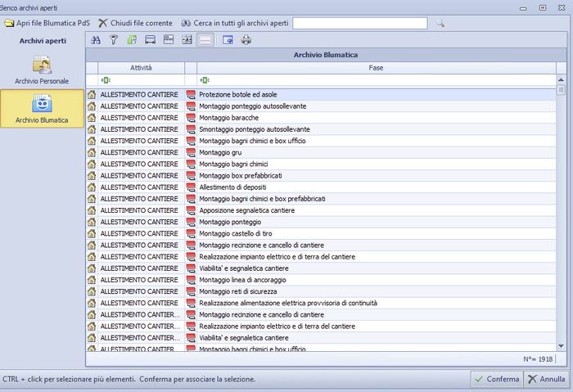Select Archivio Blumatica in the sidebar
Viewport: 573px width, 392px height.
coord(42,110)
